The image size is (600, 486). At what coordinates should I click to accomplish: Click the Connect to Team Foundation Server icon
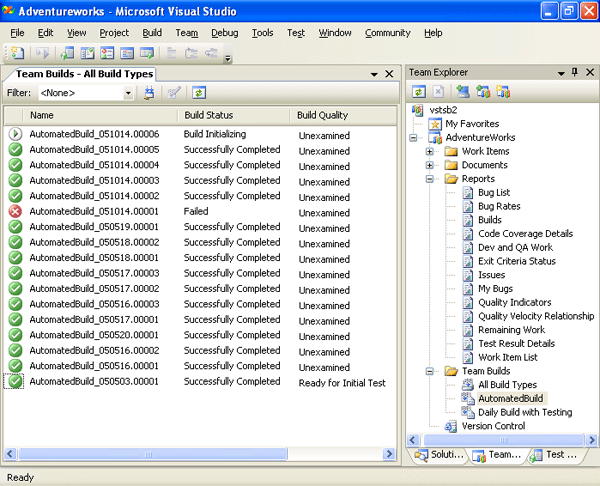coord(463,92)
